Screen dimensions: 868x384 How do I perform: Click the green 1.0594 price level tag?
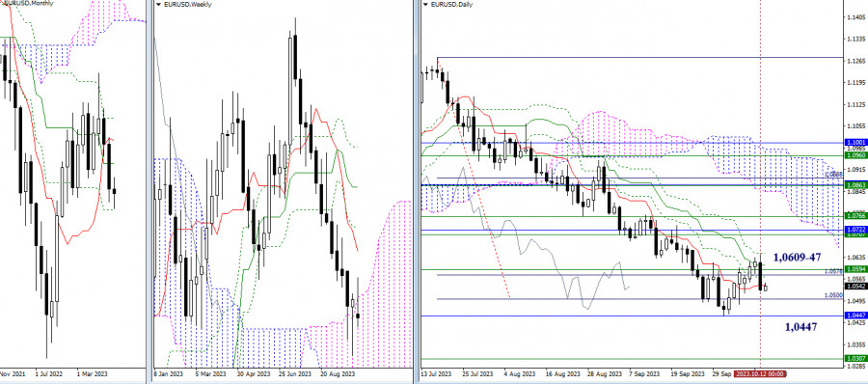coord(855,269)
